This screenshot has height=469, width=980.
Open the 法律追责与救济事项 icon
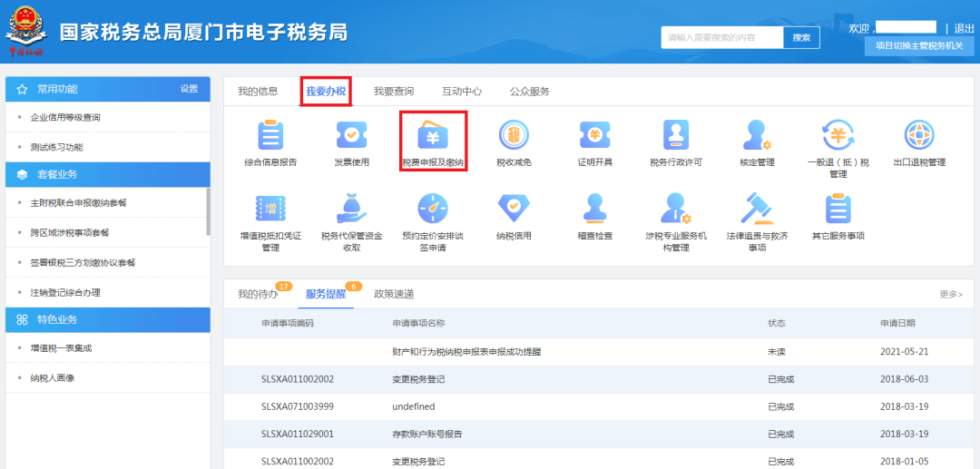757,210
